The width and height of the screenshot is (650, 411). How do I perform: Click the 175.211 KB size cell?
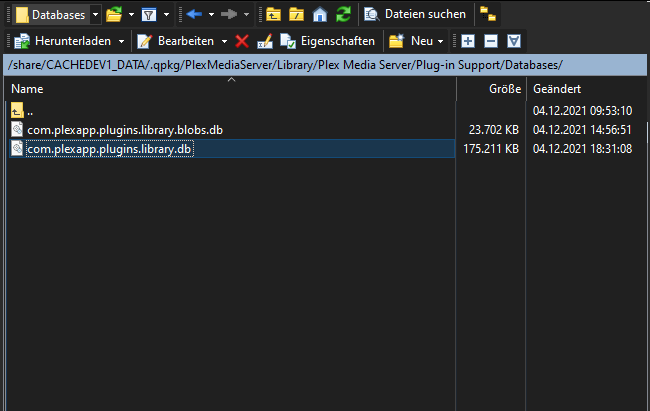491,149
